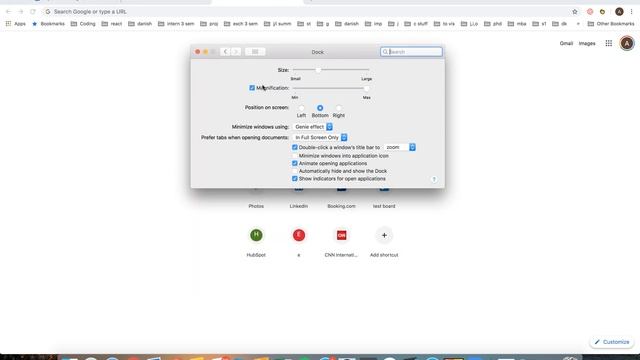Expand bookmarks bar overflow chevron

coord(578,24)
